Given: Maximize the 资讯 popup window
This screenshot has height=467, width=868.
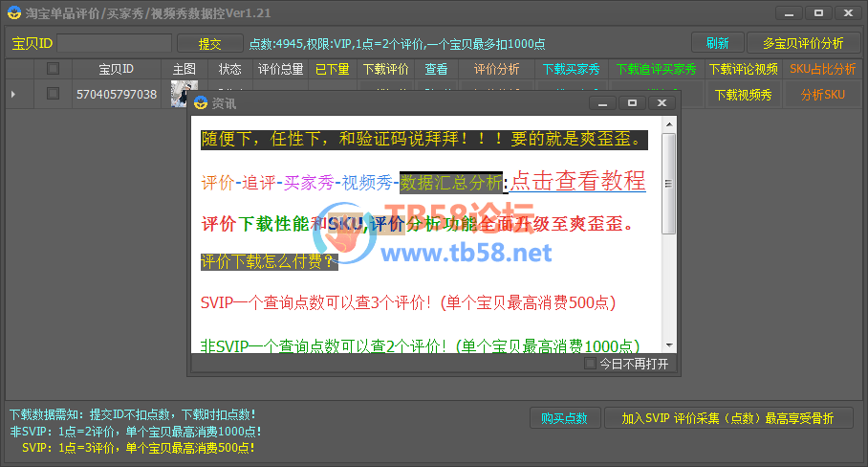Looking at the screenshot, I should coord(632,103).
